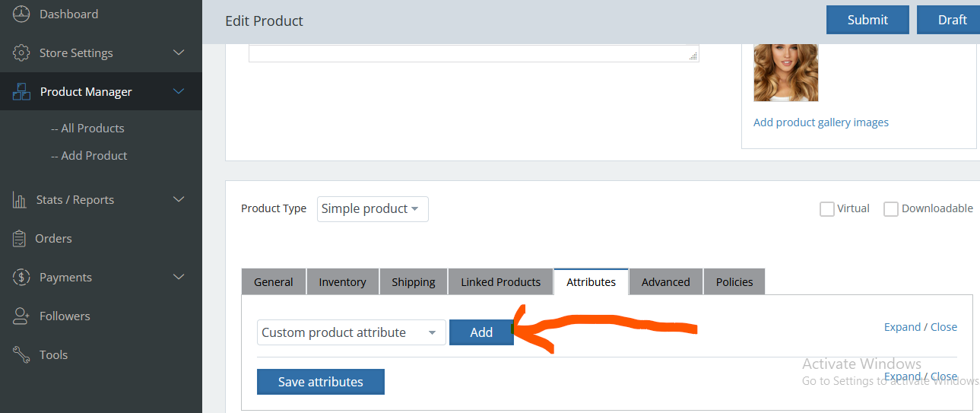Click the Stats / Reports chart icon

[20, 200]
